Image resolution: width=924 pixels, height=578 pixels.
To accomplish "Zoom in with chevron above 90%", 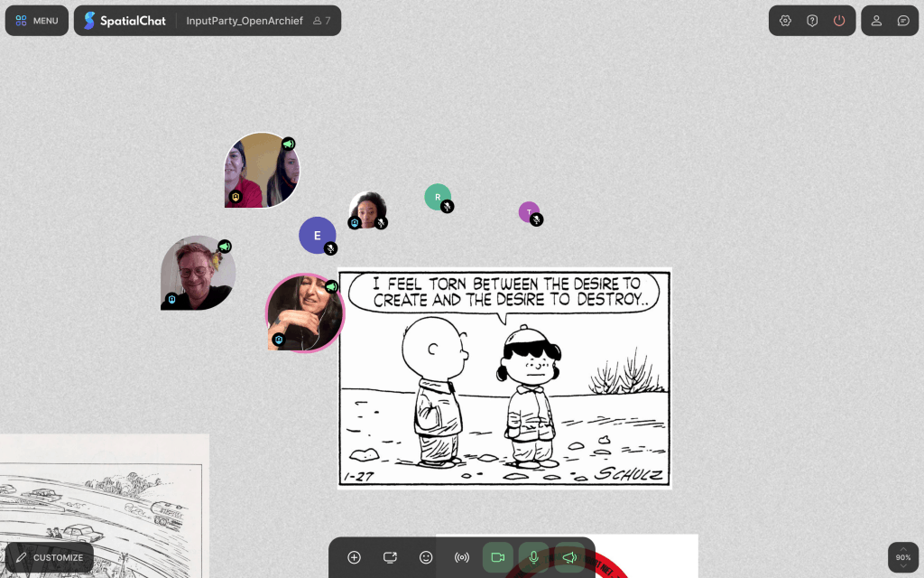I will click(903, 549).
